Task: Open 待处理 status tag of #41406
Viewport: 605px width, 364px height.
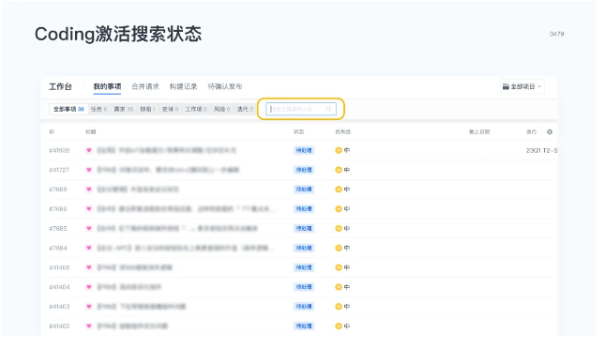Action: click(304, 267)
